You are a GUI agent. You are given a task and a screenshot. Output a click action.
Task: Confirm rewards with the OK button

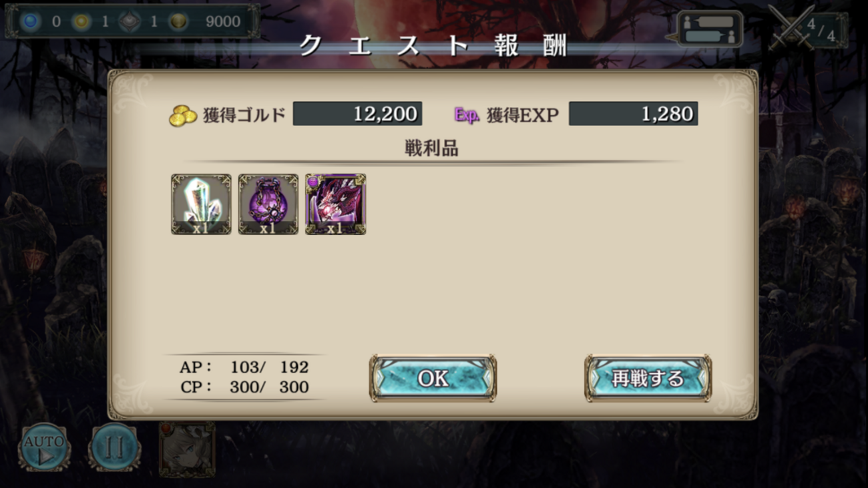coord(433,379)
